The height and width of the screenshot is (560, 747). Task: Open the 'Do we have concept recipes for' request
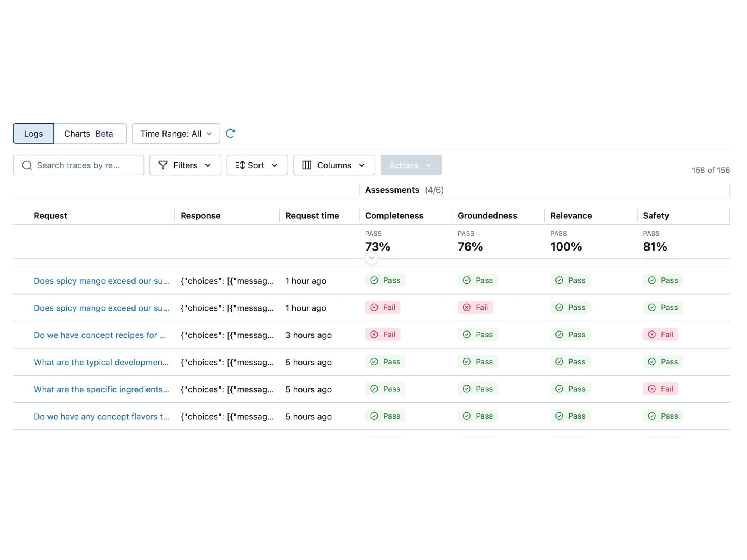[x=100, y=335]
